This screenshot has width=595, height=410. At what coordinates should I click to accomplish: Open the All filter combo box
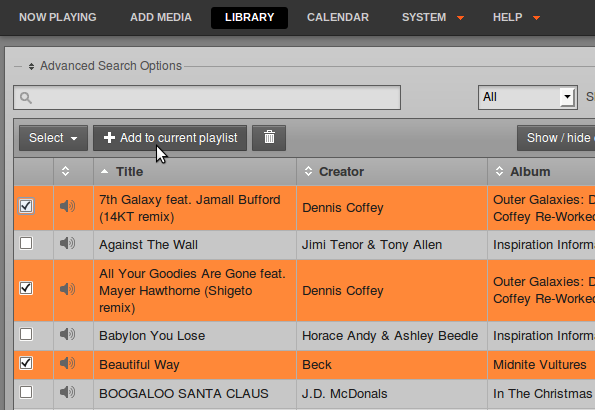click(528, 97)
